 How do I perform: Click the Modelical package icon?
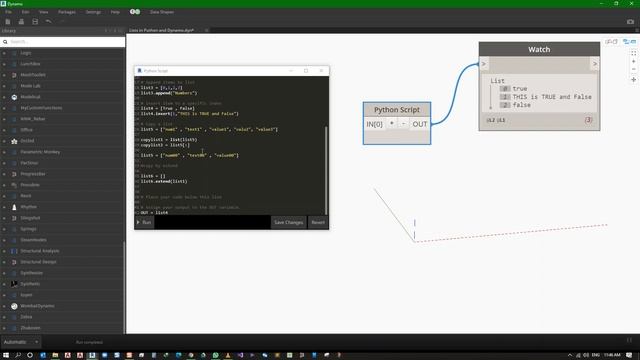coord(14,97)
